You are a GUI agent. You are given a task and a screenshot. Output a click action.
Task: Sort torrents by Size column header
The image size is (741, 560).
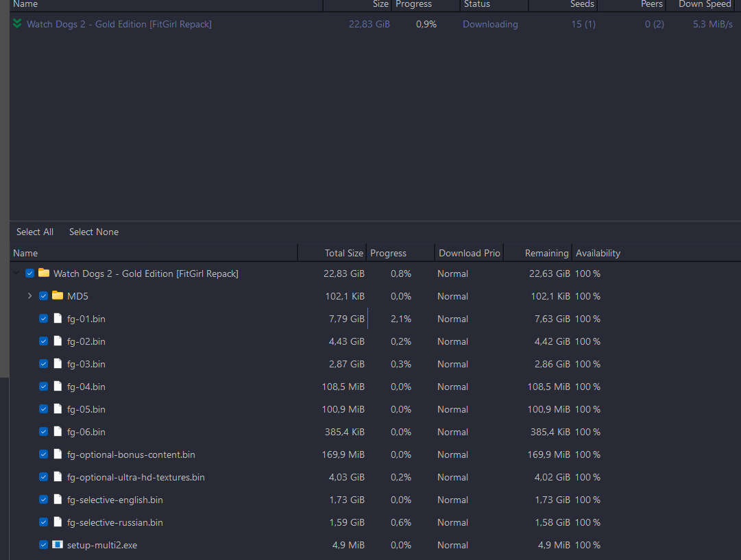(357, 5)
